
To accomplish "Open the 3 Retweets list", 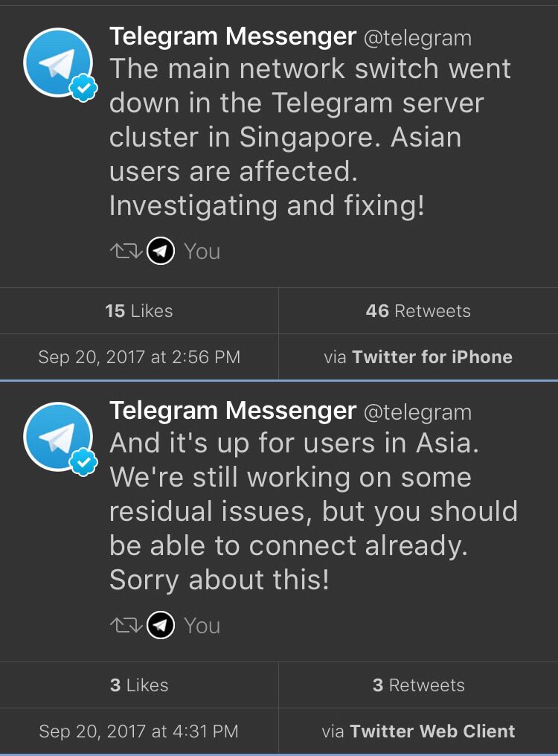I will (418, 685).
